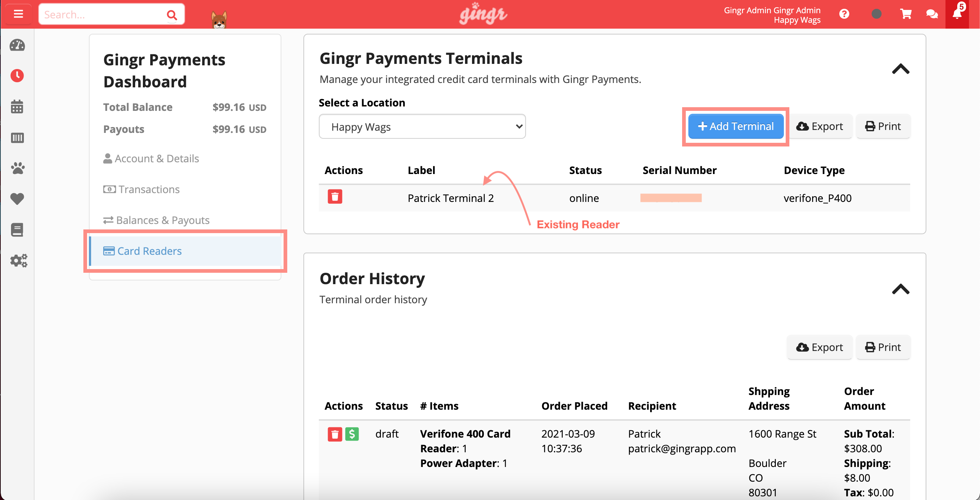The width and height of the screenshot is (980, 500).
Task: Select Card Readers menu item
Action: (185, 251)
